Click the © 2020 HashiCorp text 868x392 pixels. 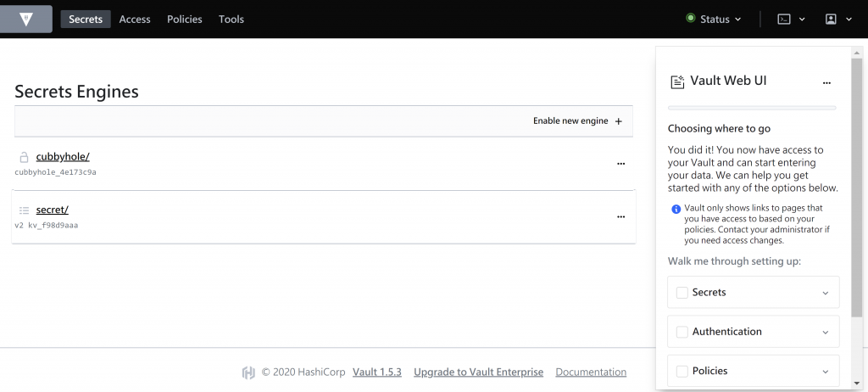[x=303, y=372]
